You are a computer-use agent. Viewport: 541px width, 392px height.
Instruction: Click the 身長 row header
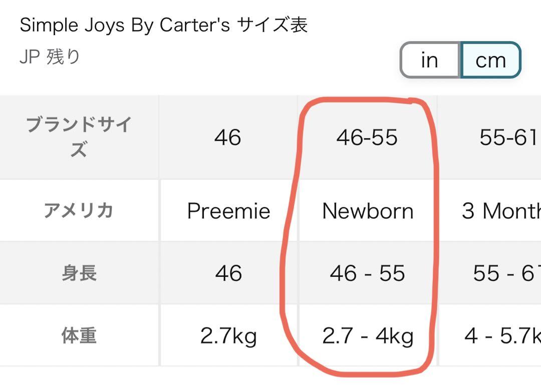[79, 273]
